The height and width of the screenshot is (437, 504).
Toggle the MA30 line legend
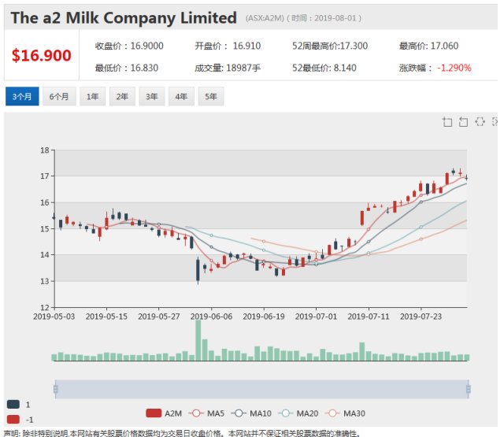345,413
